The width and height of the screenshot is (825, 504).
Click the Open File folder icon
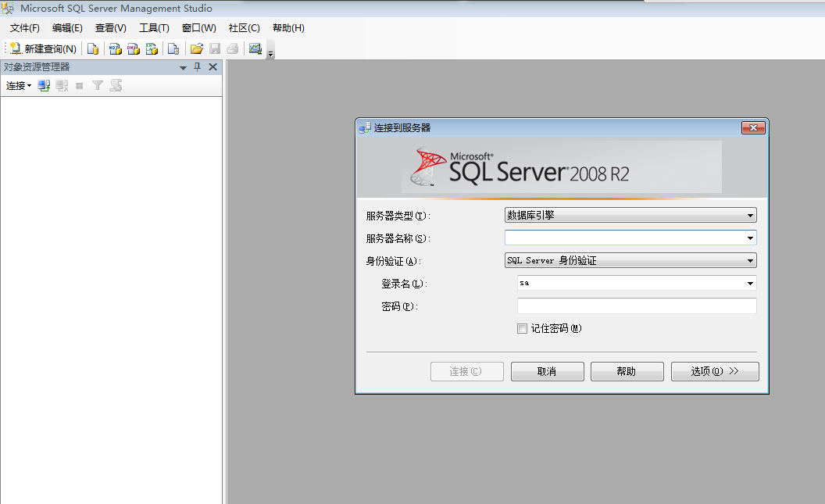click(197, 49)
